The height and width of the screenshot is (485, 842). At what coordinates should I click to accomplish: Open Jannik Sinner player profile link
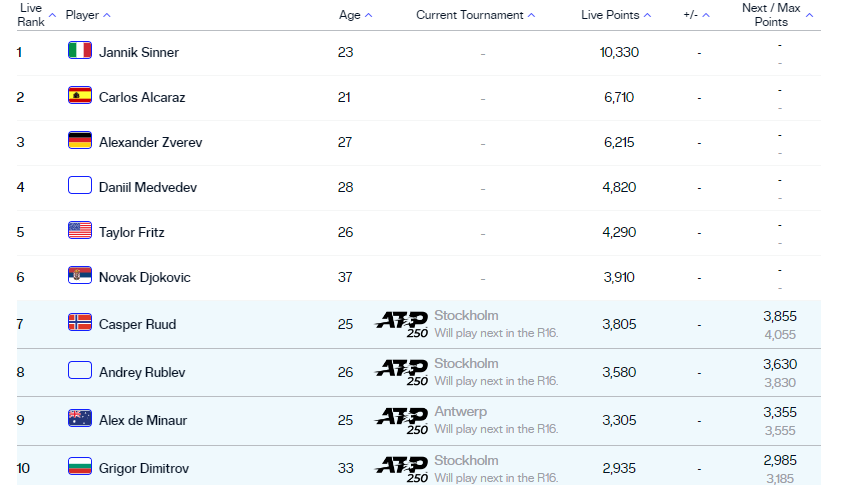[x=139, y=52]
